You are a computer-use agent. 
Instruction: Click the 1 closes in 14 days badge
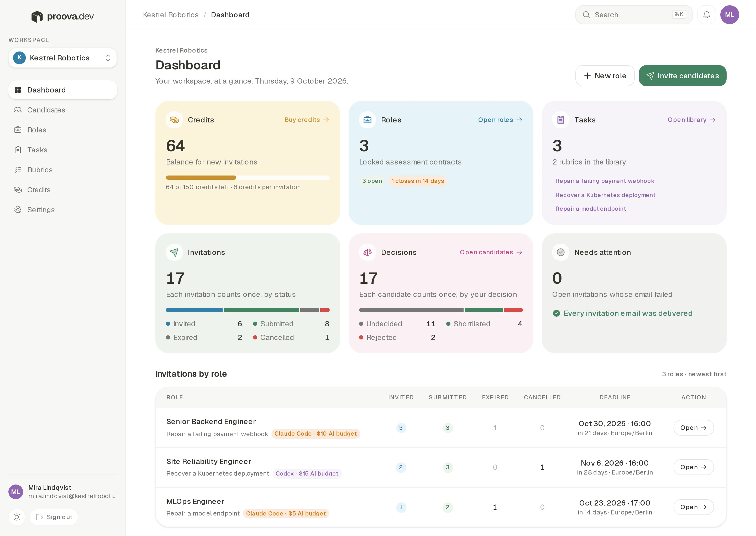click(417, 181)
